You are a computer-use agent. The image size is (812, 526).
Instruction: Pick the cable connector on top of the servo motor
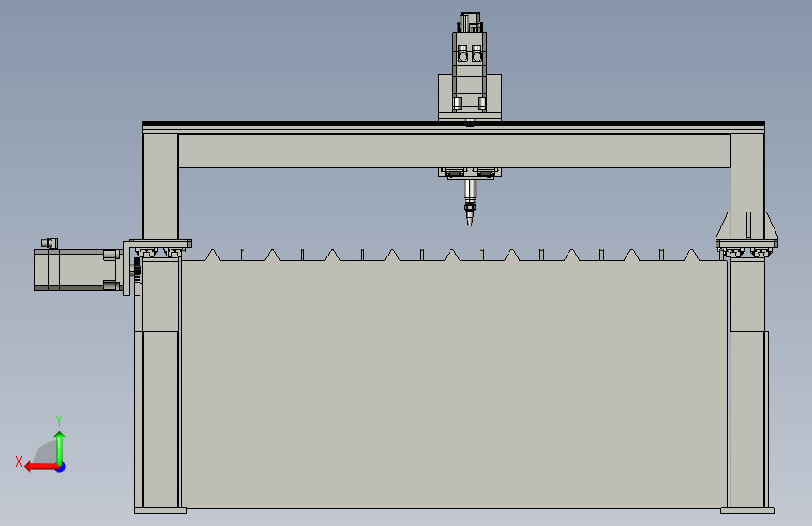point(50,242)
